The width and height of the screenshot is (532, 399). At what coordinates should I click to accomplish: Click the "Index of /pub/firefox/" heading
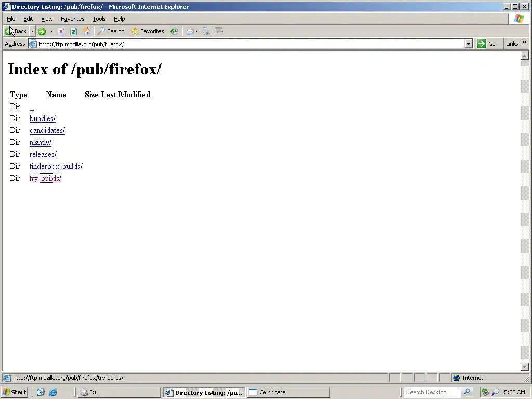click(x=85, y=69)
